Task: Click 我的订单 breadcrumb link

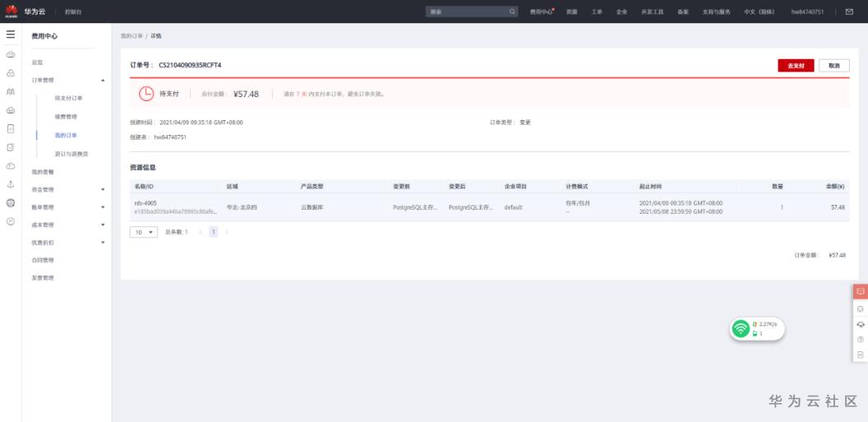Action: [132, 36]
